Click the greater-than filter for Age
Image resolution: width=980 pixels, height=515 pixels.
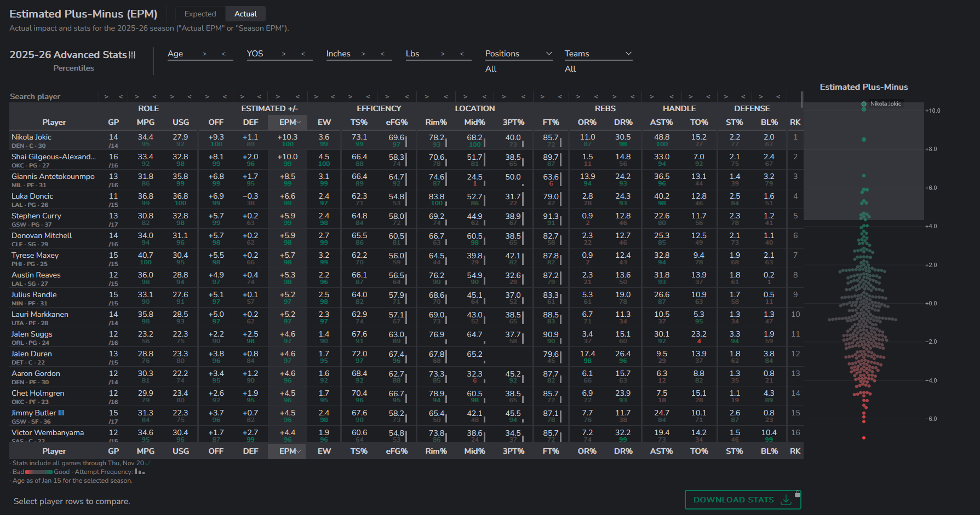point(204,54)
